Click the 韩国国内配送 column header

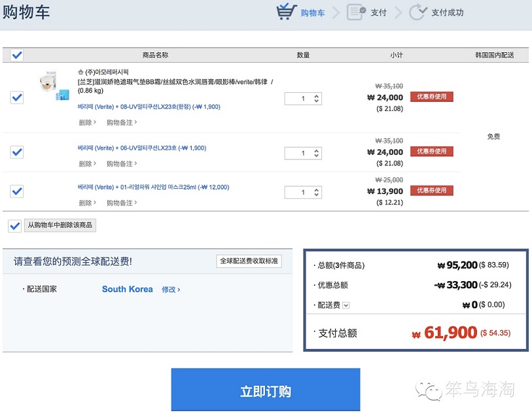[x=494, y=55]
